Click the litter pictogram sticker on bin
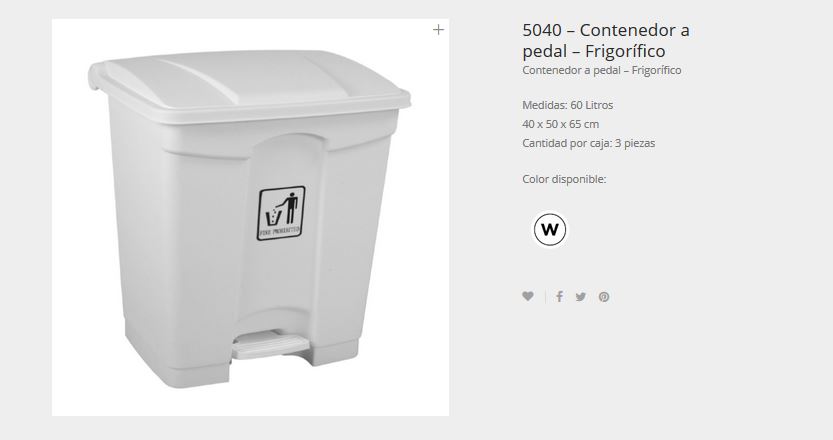This screenshot has width=833, height=440. (x=281, y=213)
